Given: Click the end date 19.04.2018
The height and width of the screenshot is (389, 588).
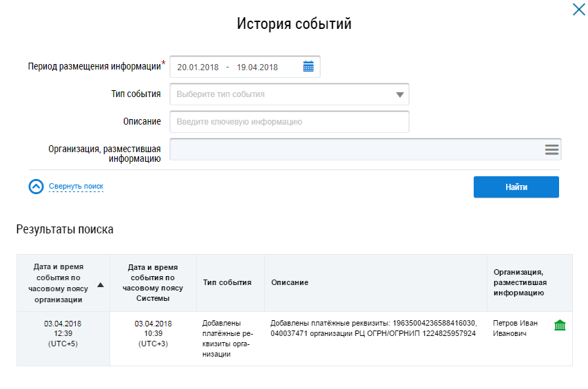Looking at the screenshot, I should (x=257, y=67).
